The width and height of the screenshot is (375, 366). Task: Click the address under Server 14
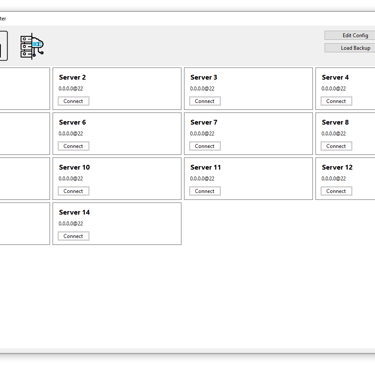coord(71,224)
